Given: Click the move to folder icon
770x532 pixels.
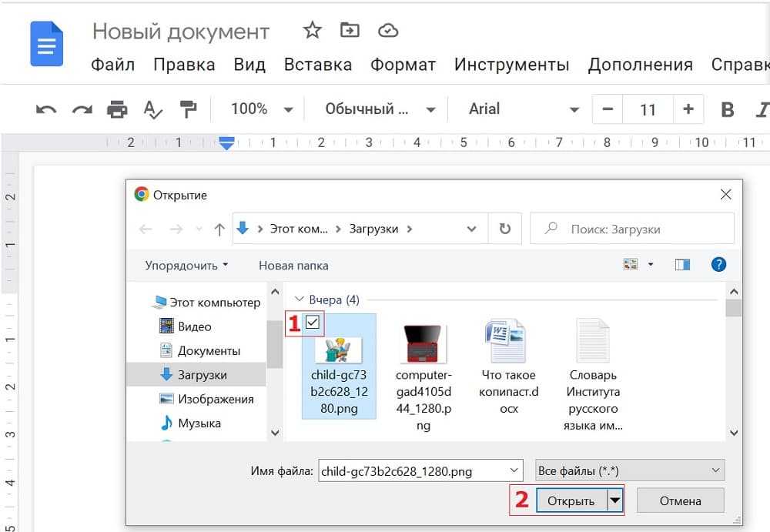Looking at the screenshot, I should click(350, 31).
